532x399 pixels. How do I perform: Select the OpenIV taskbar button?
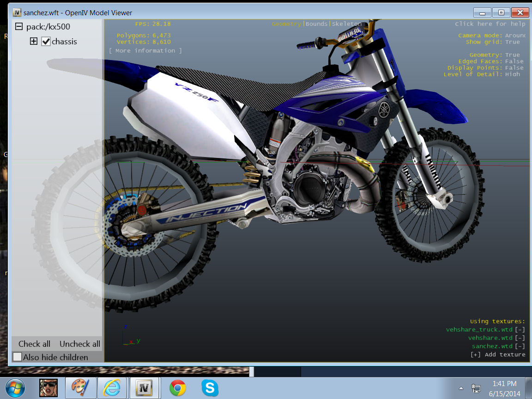pos(144,388)
